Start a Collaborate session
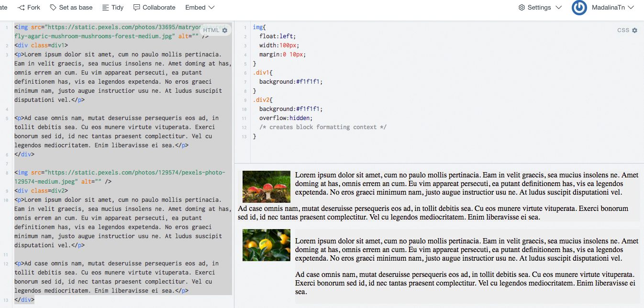Viewport: 644px width, 308px height. pos(154,7)
